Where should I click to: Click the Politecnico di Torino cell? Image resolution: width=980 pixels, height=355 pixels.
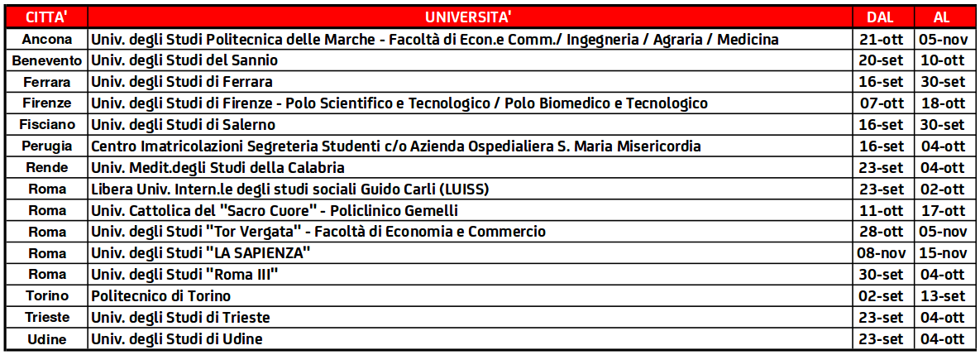(x=470, y=295)
